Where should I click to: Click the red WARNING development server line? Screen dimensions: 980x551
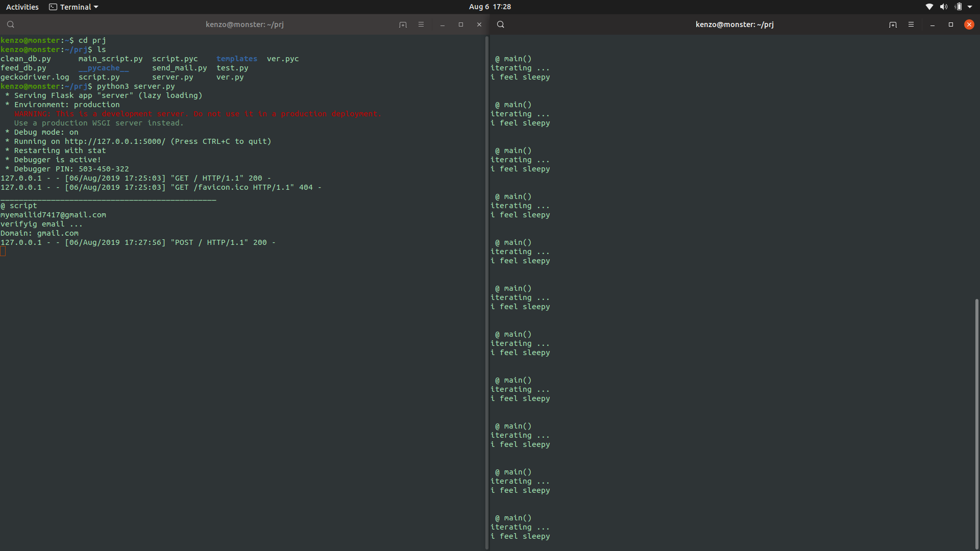[x=198, y=114]
